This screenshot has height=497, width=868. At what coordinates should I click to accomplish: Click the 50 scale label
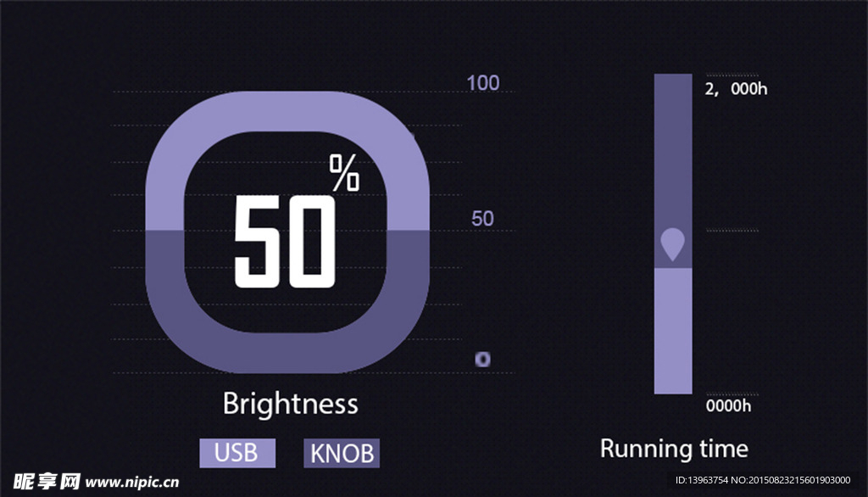point(482,218)
